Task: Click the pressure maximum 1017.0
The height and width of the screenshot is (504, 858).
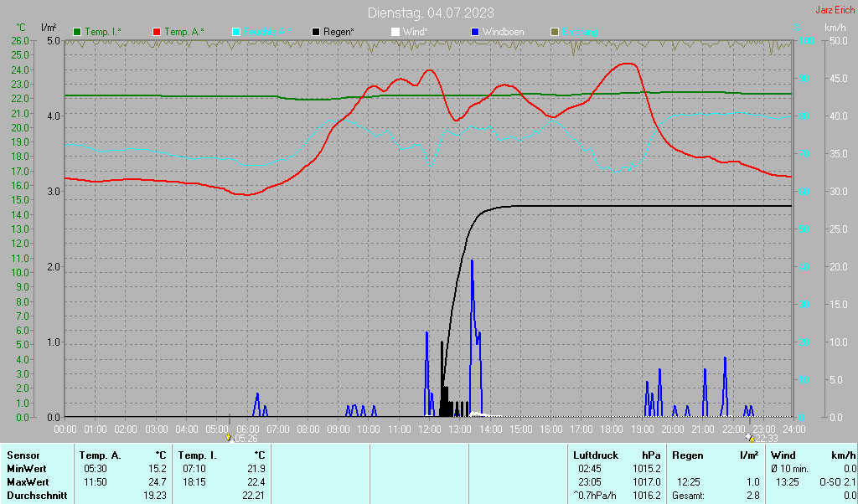Action: [x=647, y=483]
